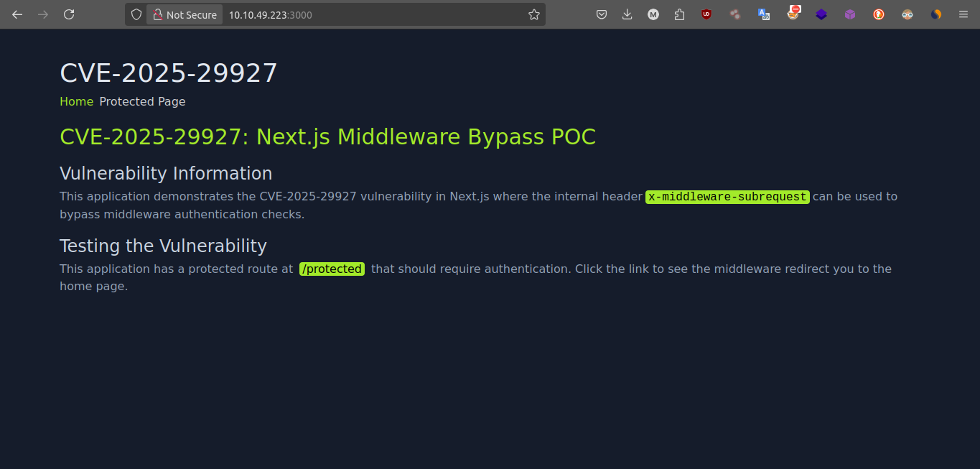Click the extension icon with red blocked badge
Screen dimensions: 980x469
click(793, 13)
